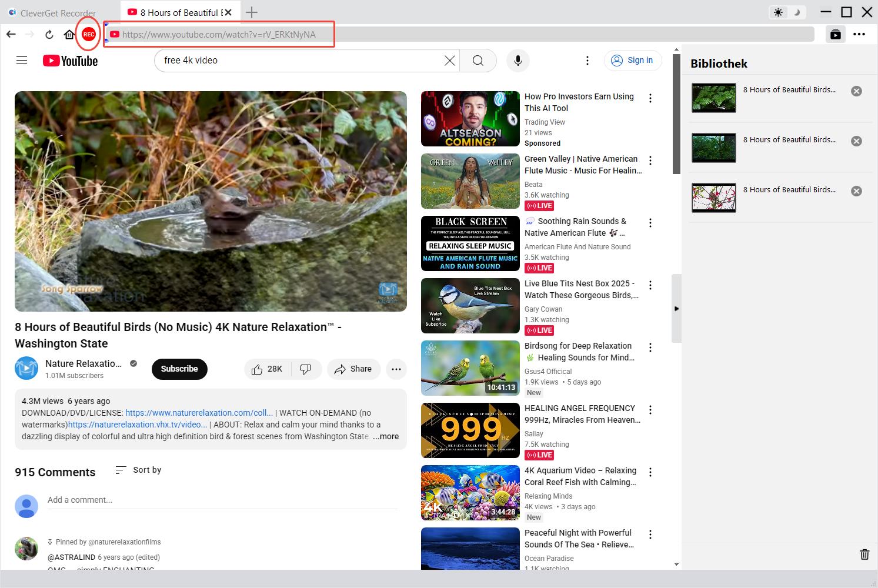Click the Sign in button
Screen dimensions: 878x588
click(633, 60)
